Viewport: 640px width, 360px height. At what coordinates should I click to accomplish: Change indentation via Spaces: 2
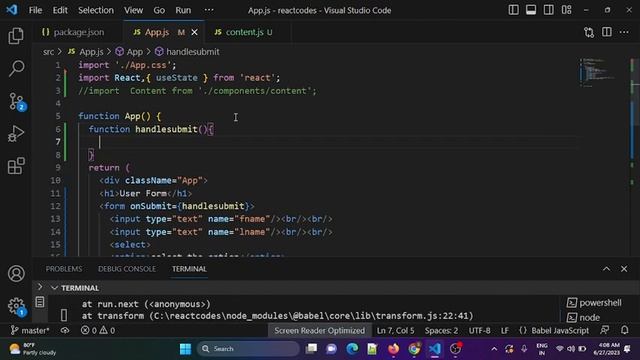coord(441,330)
